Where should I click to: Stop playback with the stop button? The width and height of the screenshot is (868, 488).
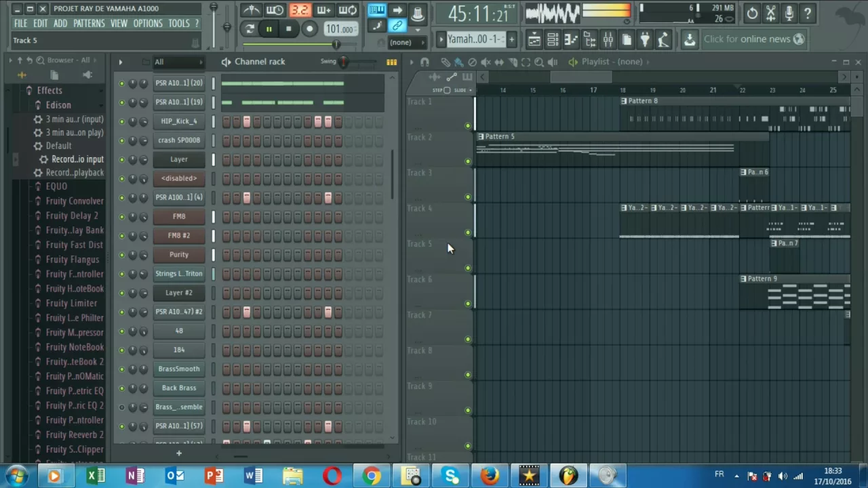(x=288, y=29)
